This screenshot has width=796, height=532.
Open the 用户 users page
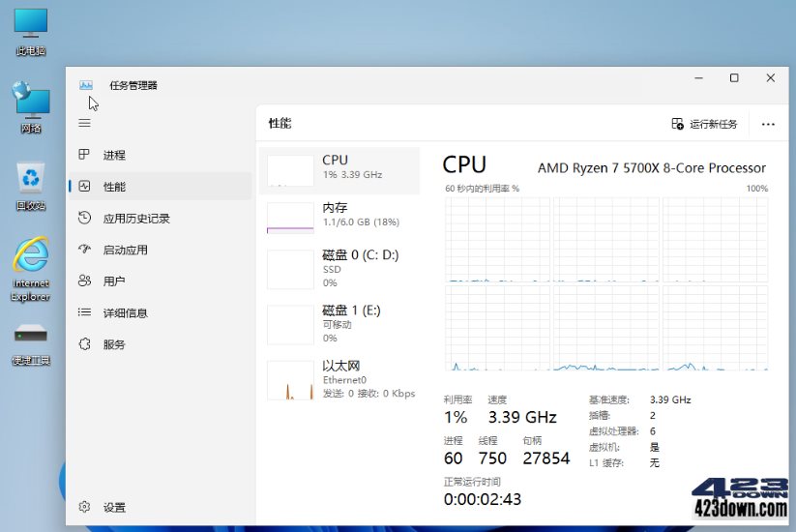tap(114, 281)
